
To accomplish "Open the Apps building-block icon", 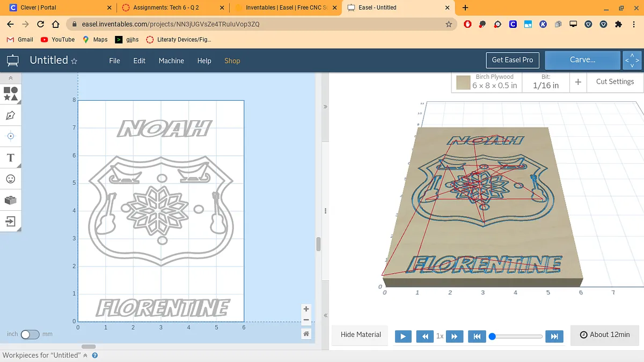I will click(11, 200).
